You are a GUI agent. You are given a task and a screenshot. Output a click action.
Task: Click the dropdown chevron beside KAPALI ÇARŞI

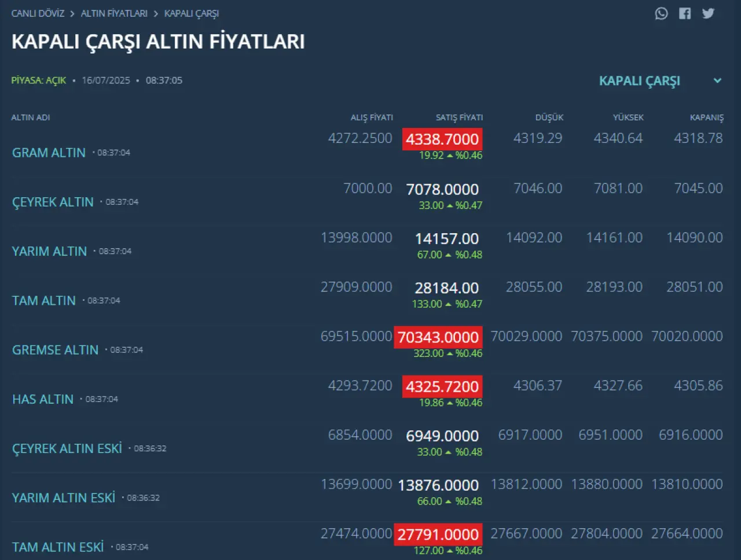pos(717,81)
